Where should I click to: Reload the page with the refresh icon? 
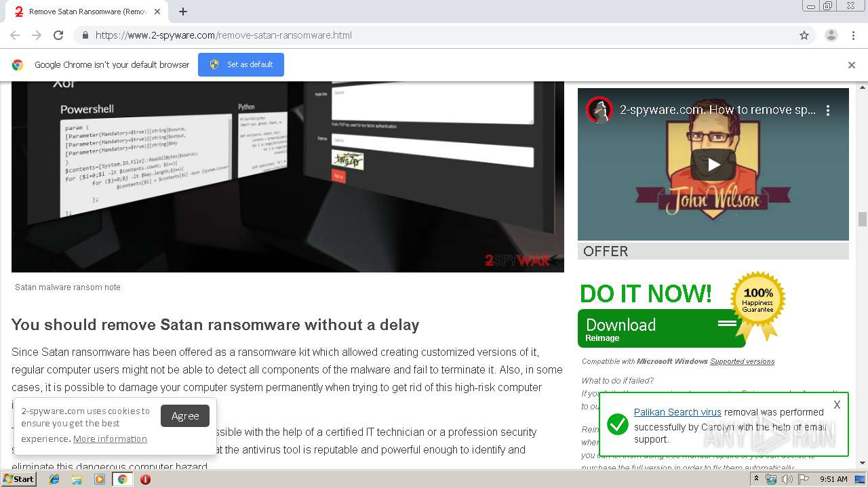[58, 35]
